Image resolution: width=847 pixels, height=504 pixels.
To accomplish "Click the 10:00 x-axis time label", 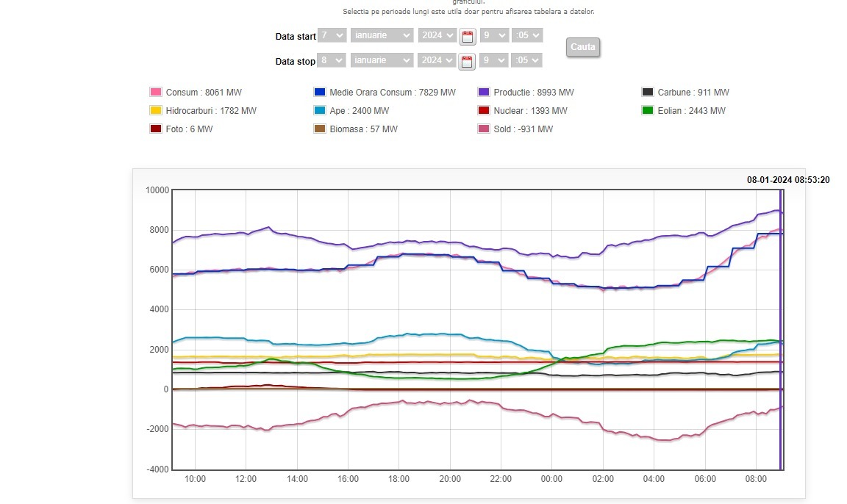I will 195,478.
